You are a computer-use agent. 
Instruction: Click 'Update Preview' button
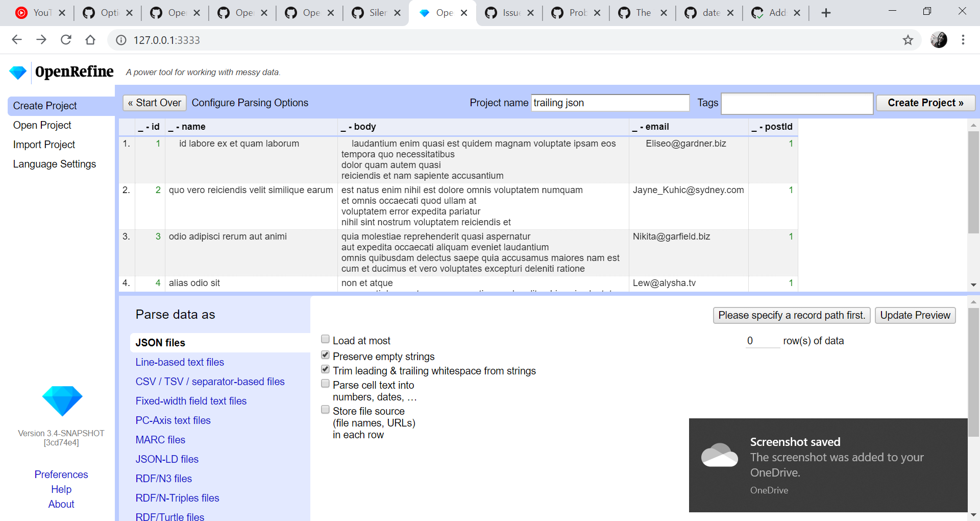915,315
